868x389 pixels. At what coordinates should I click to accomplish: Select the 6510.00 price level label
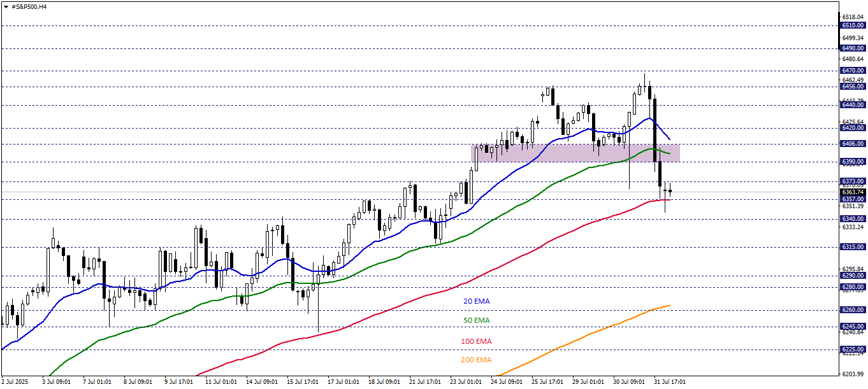(x=853, y=25)
